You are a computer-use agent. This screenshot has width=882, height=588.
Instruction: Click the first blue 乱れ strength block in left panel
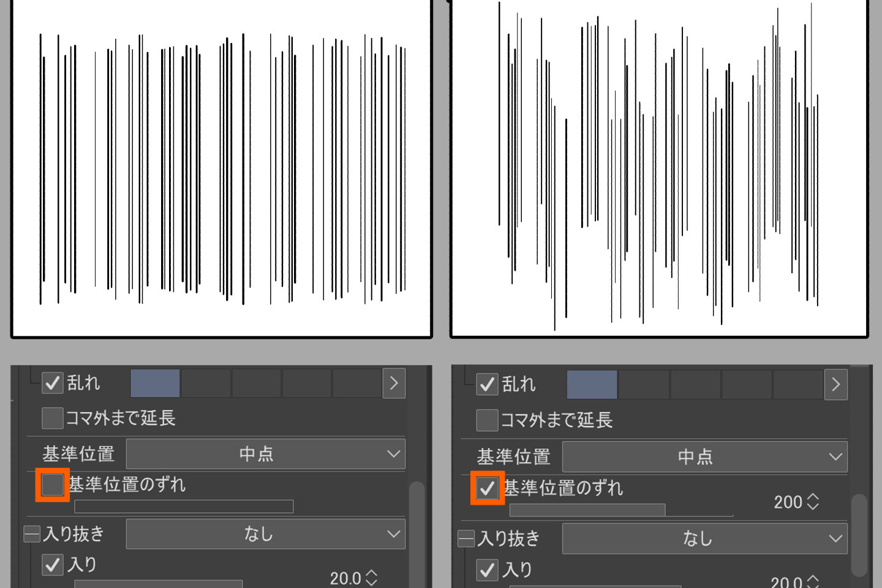point(154,383)
